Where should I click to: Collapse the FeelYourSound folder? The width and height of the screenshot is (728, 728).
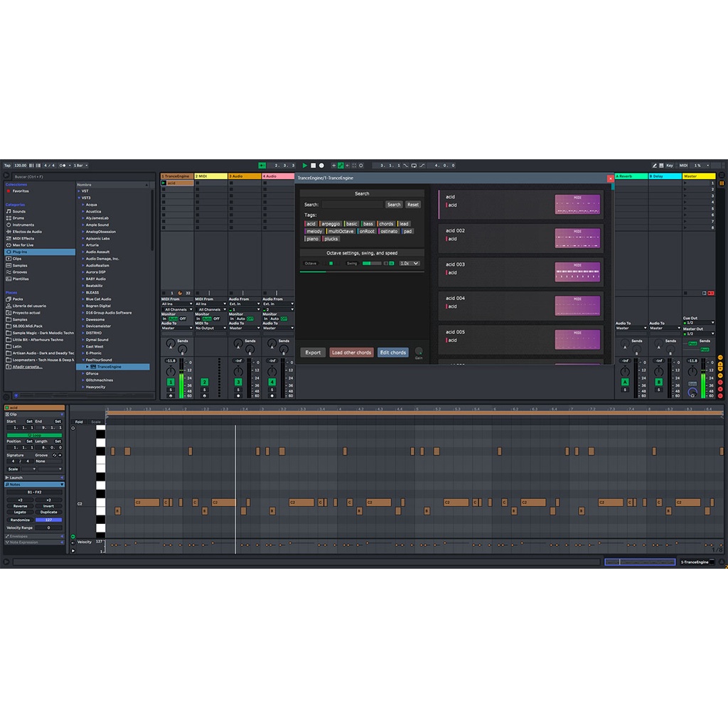83,360
